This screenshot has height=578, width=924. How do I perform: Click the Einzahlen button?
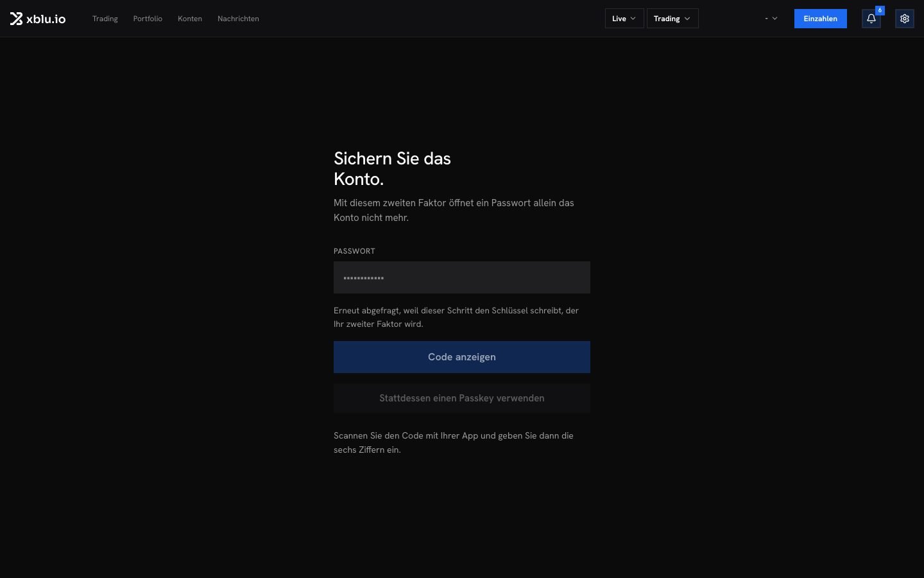click(x=820, y=19)
